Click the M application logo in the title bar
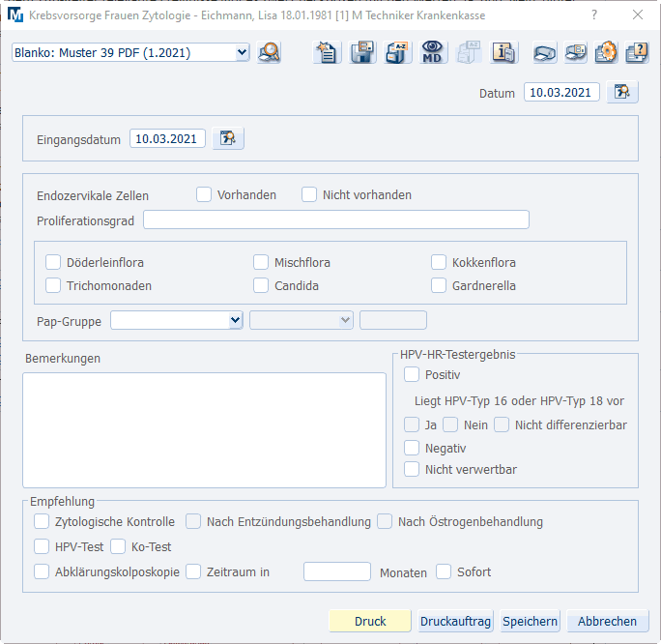661x644 pixels. [15, 15]
